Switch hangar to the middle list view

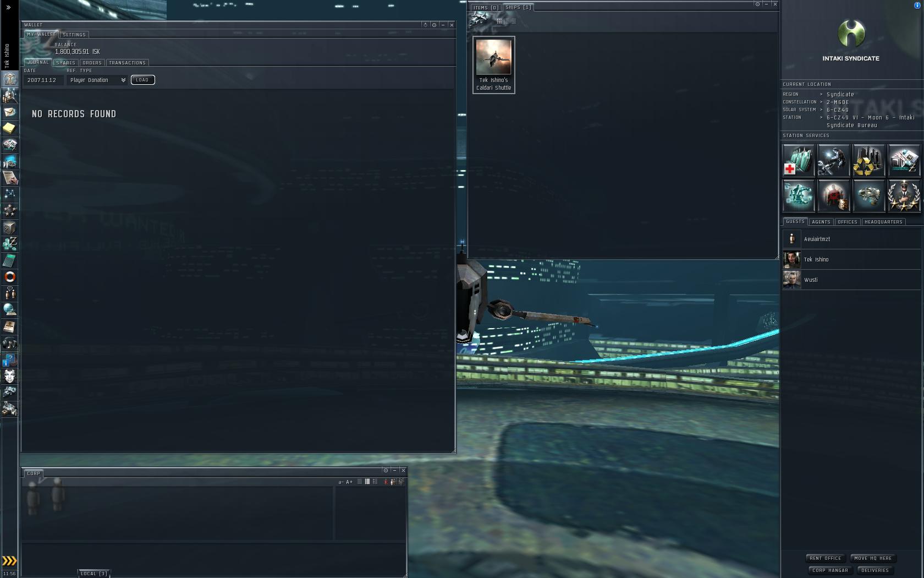coord(507,21)
